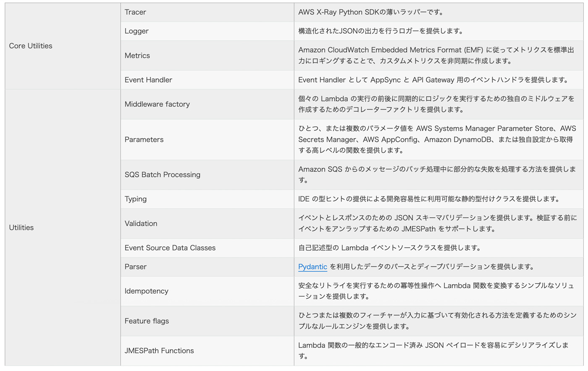Open the Pydantic link

click(x=312, y=267)
